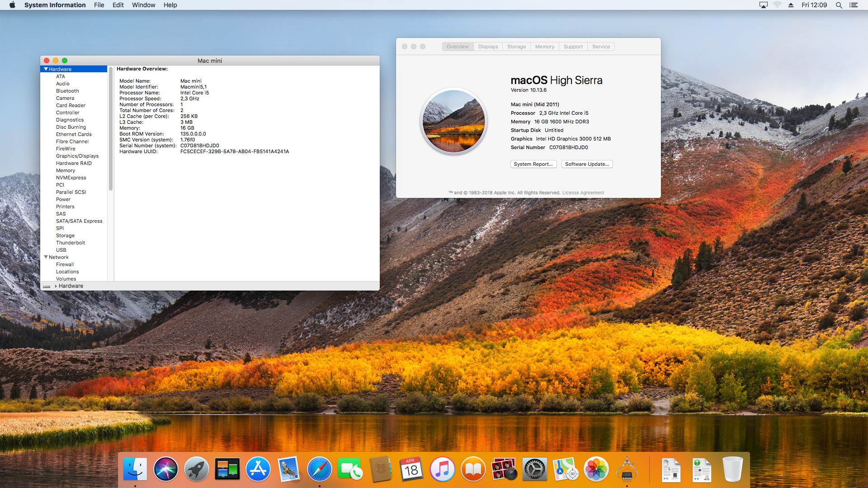Click the Spotlight search icon
Image resolution: width=868 pixels, height=488 pixels.
(x=839, y=5)
